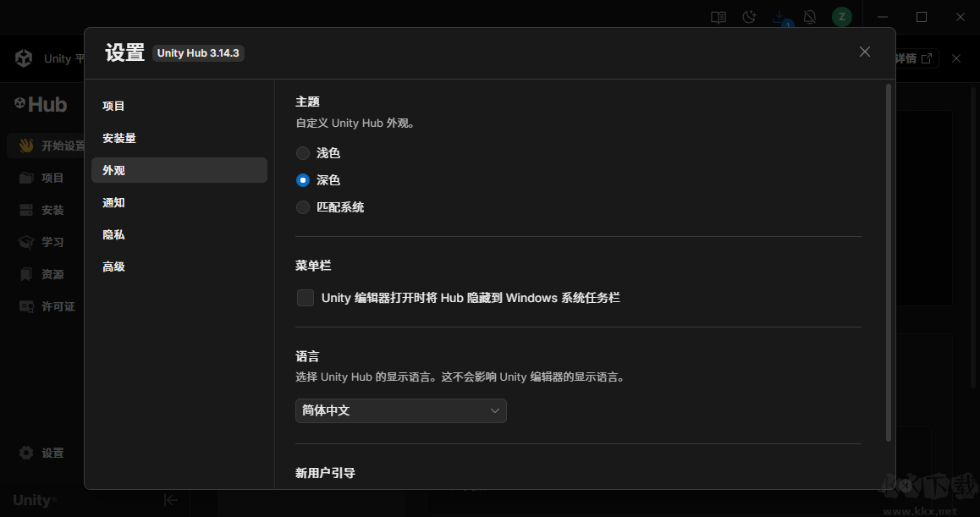Choose the 匹配系统 theme option
The height and width of the screenshot is (517, 980).
302,206
